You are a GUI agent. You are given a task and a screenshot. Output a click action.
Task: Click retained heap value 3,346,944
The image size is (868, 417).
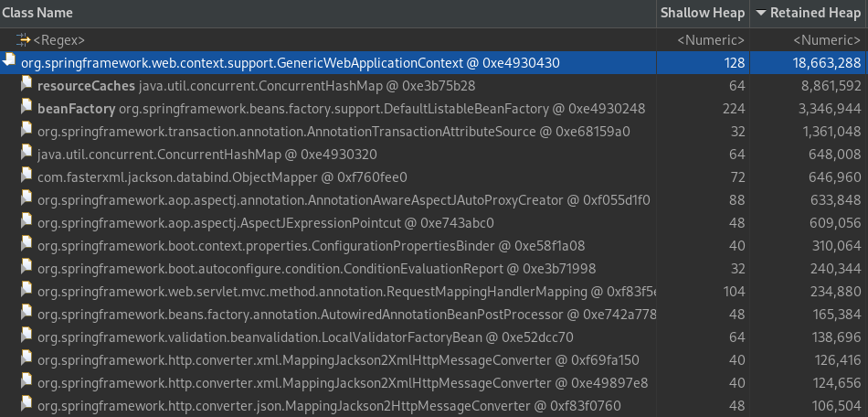click(831, 109)
